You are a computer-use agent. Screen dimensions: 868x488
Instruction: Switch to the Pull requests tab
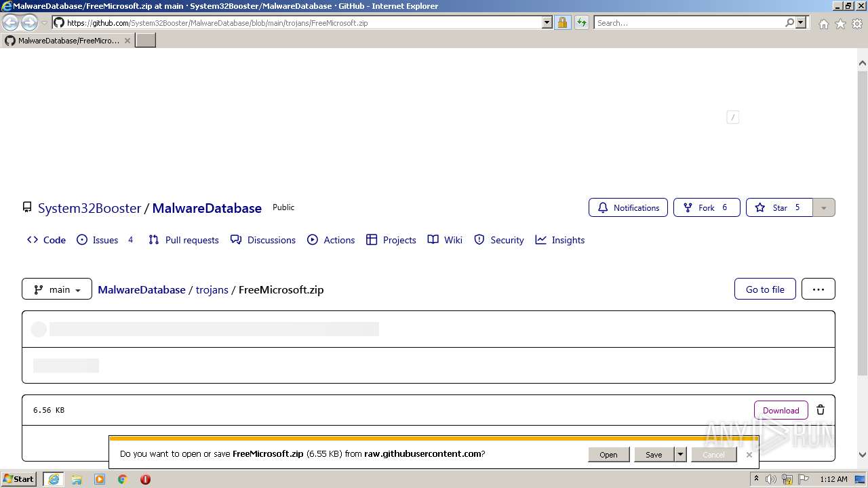[183, 240]
